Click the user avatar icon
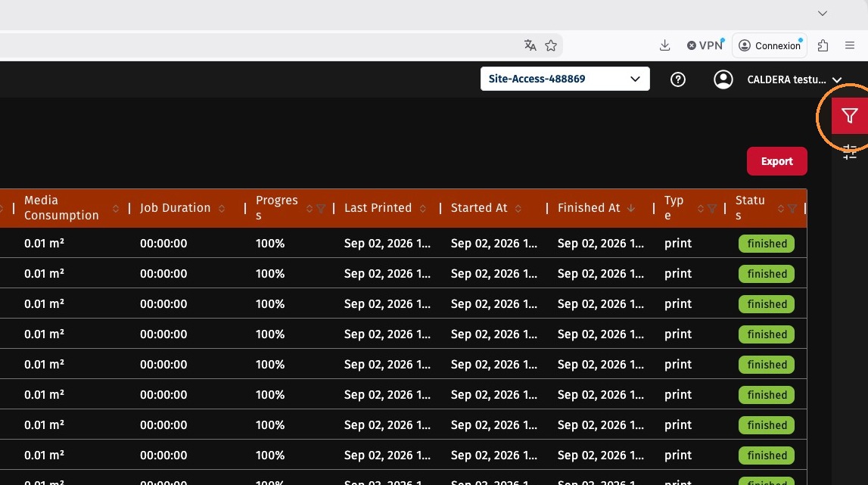Viewport: 868px width, 485px height. pos(723,79)
